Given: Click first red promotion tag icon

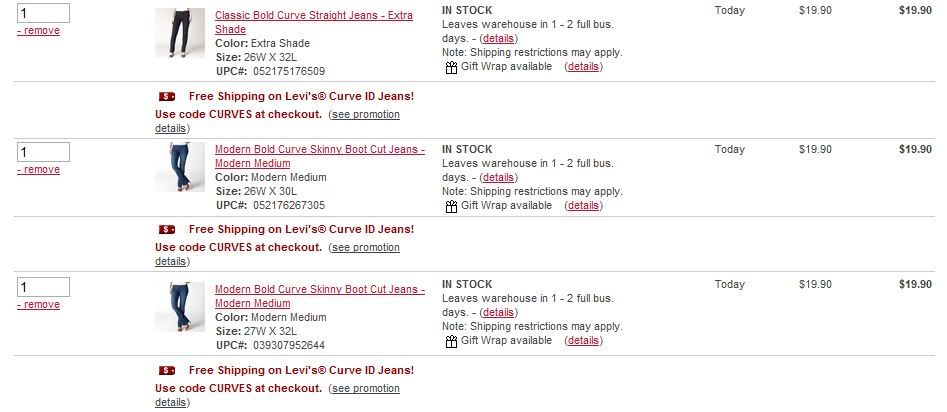Looking at the screenshot, I should [167, 96].
